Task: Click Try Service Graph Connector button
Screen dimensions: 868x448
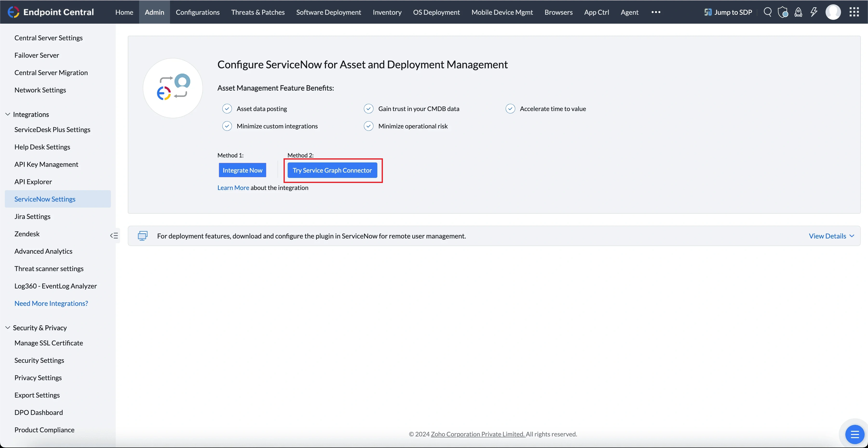Action: click(332, 170)
